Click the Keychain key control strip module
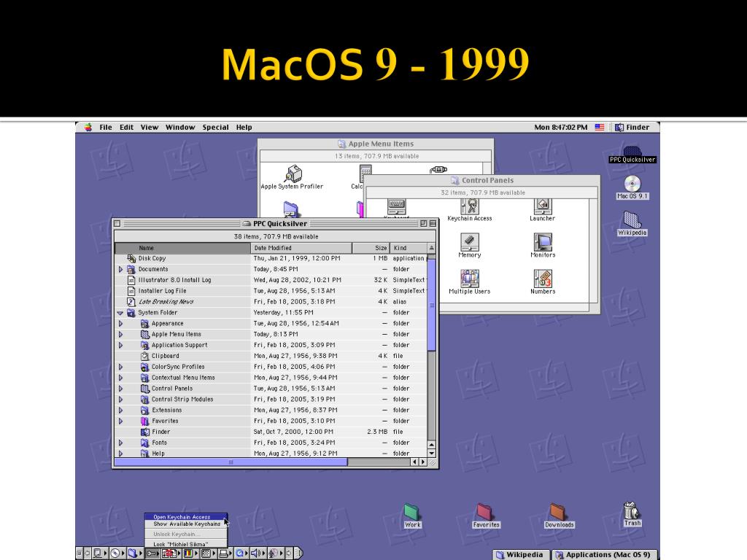 [x=152, y=553]
